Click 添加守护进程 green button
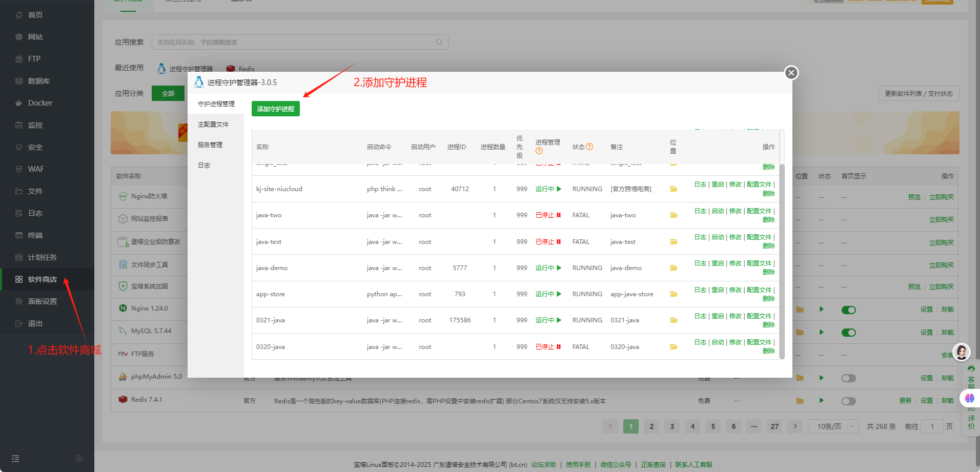The height and width of the screenshot is (472, 980). pos(276,109)
